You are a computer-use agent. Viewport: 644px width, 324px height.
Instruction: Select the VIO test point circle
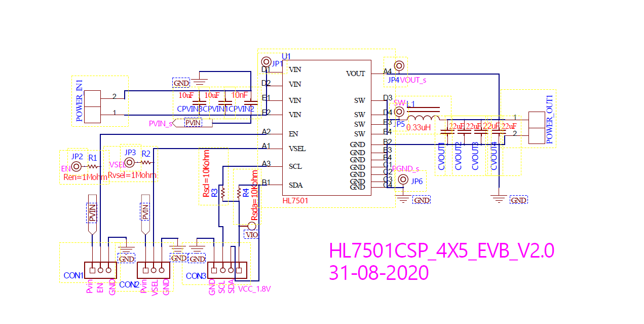(251, 226)
